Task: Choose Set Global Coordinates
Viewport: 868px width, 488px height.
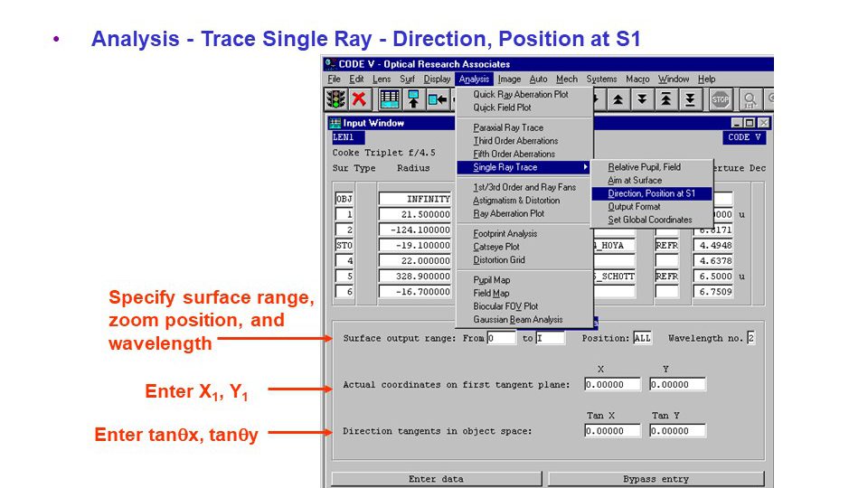Action: pyautogui.click(x=652, y=220)
